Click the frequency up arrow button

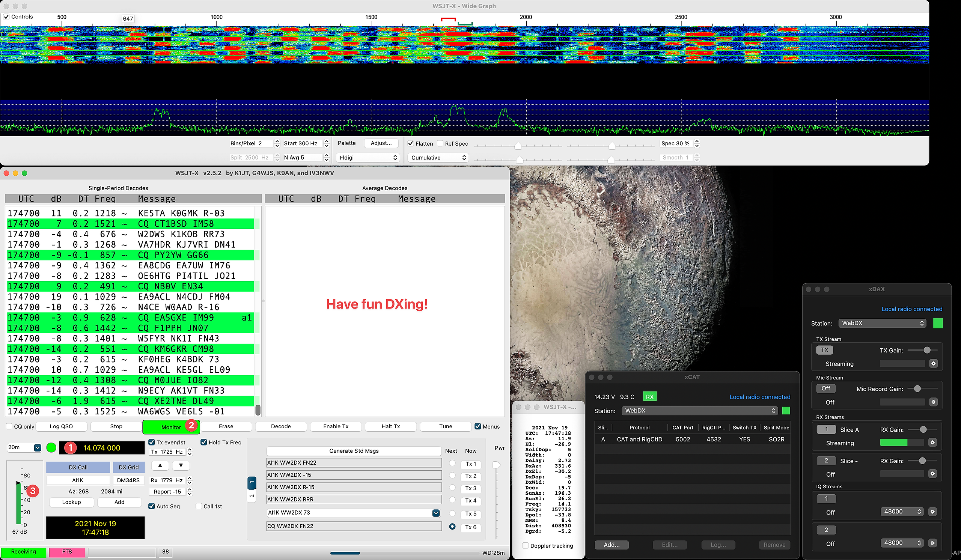pyautogui.click(x=160, y=465)
